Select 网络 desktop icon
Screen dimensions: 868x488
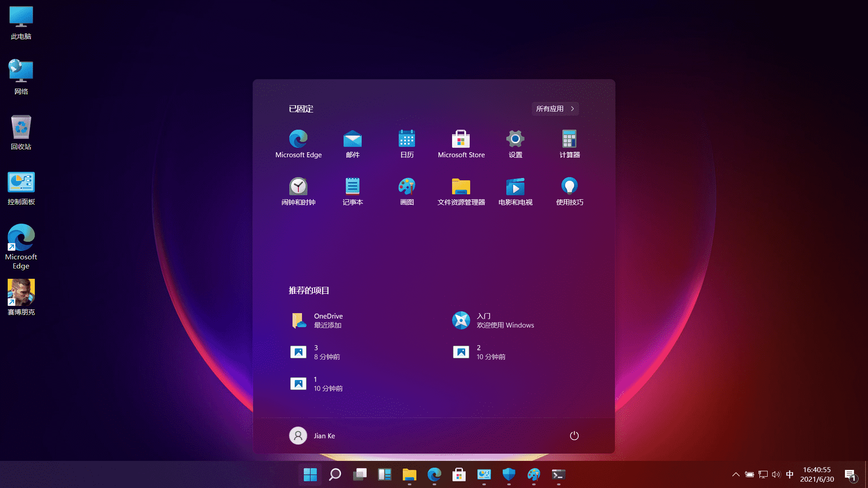(21, 77)
